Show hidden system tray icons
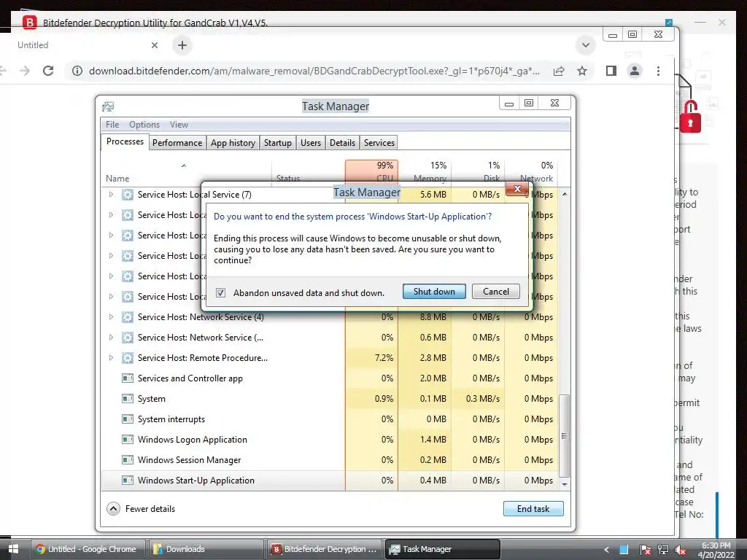The width and height of the screenshot is (747, 560). pyautogui.click(x=606, y=550)
